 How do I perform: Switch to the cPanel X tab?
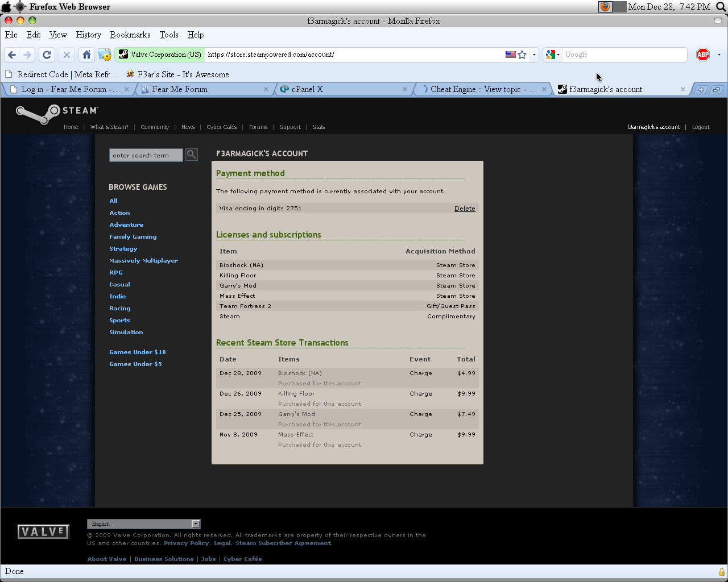344,89
